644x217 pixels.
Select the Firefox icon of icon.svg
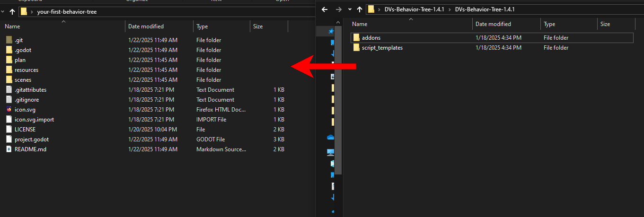point(9,110)
